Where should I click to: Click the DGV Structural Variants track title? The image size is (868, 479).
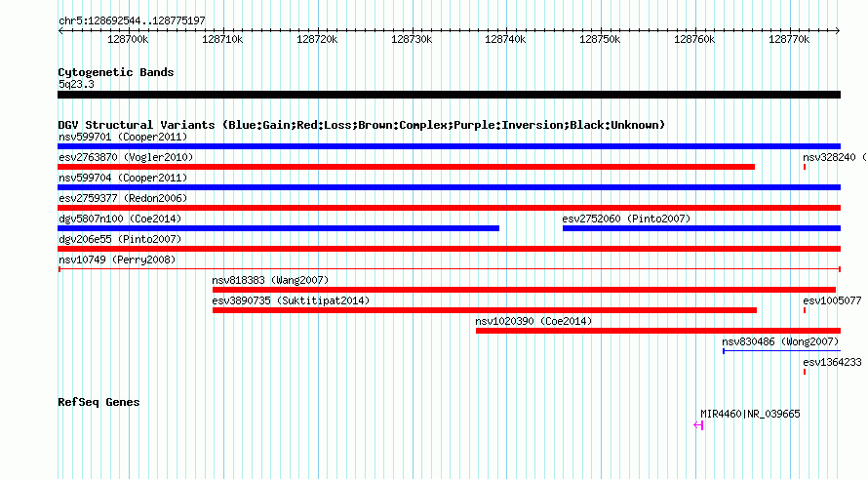(x=362, y=125)
